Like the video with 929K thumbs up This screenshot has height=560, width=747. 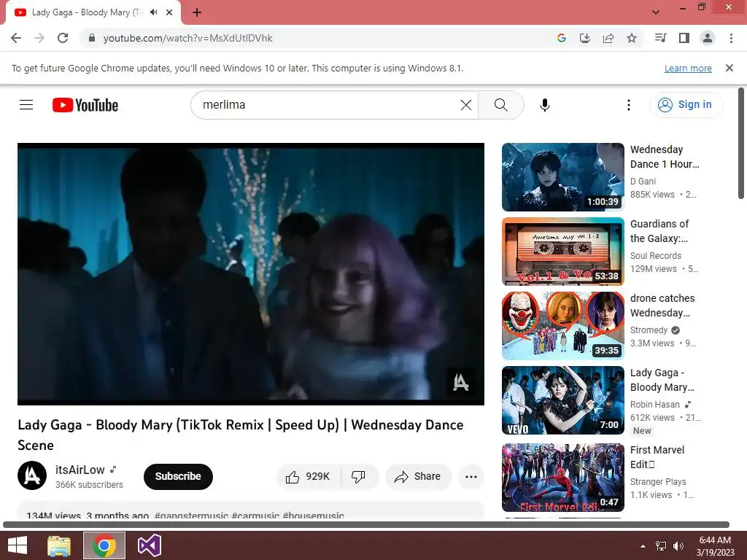[309, 476]
